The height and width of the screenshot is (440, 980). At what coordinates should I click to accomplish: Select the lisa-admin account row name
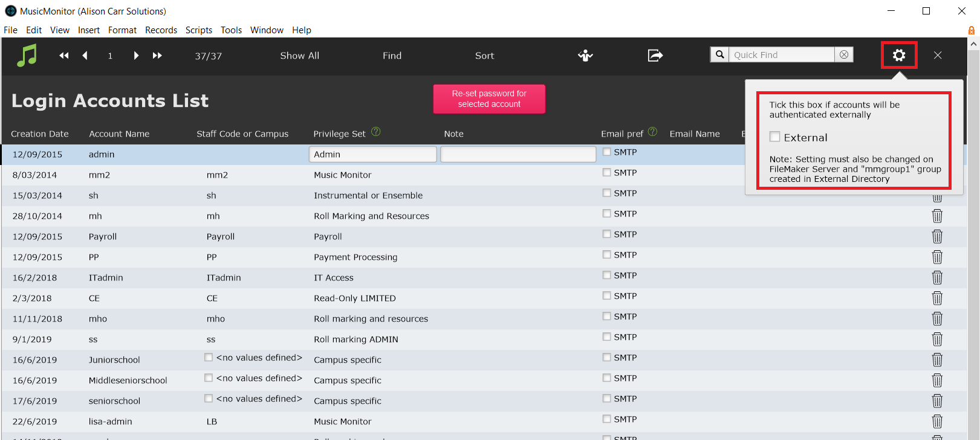110,421
